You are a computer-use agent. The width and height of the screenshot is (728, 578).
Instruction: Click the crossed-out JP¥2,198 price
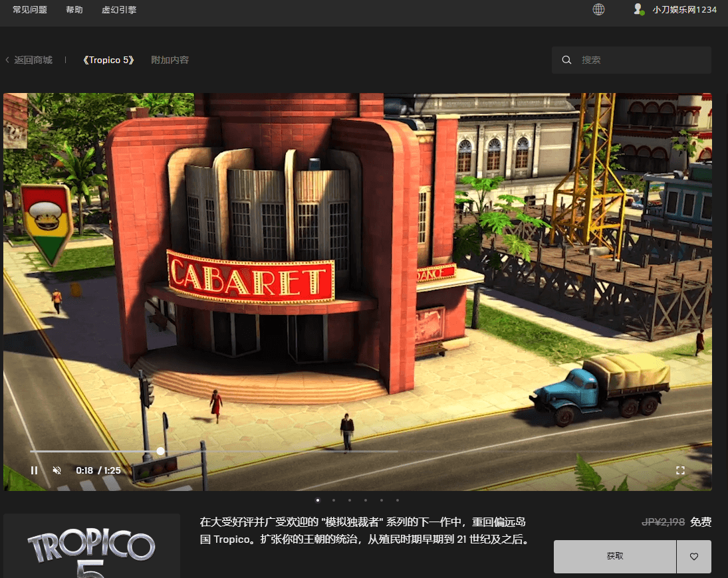[663, 522]
